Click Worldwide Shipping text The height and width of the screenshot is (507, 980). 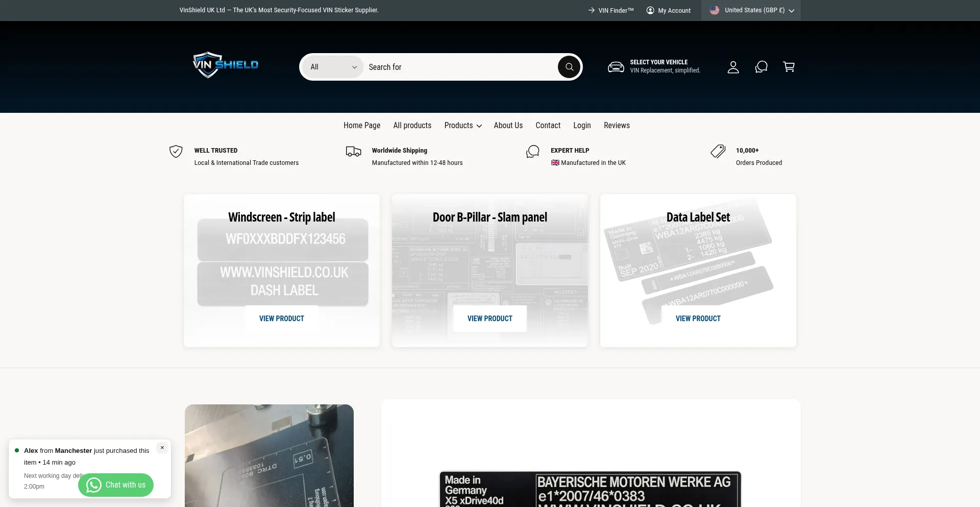(400, 151)
